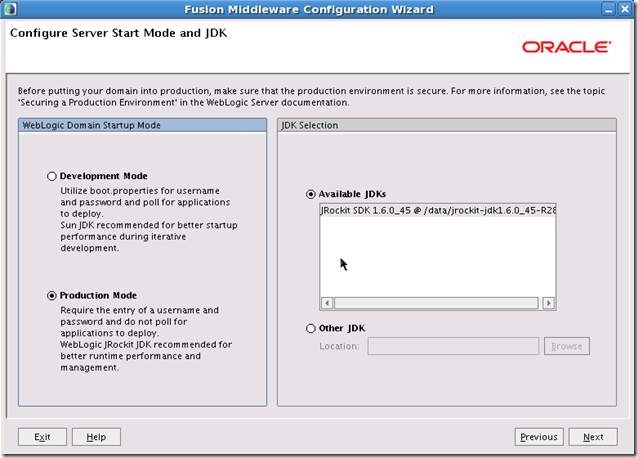Image resolution: width=638 pixels, height=458 pixels.
Task: Click the Browse button
Action: click(x=567, y=346)
